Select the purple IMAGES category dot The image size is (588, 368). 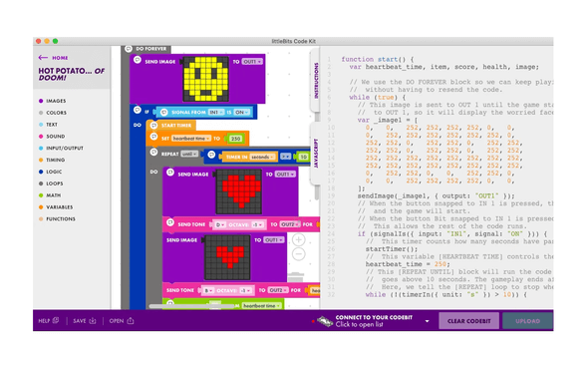41,101
